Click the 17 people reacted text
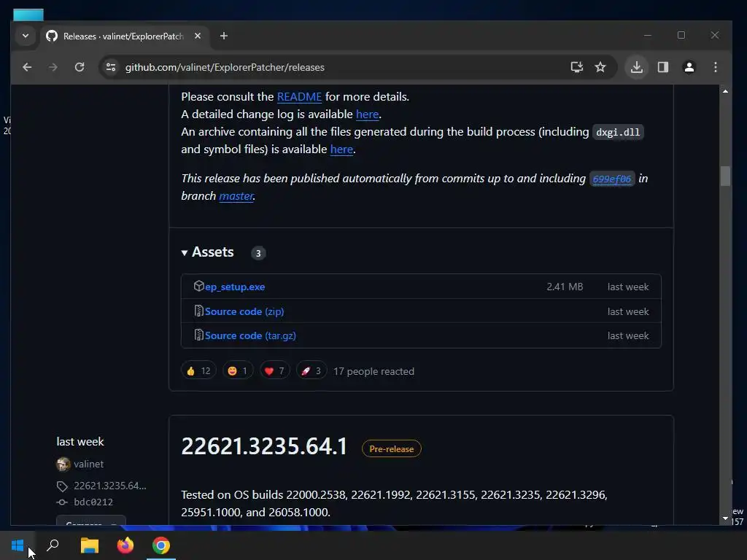747x560 pixels. pos(373,371)
